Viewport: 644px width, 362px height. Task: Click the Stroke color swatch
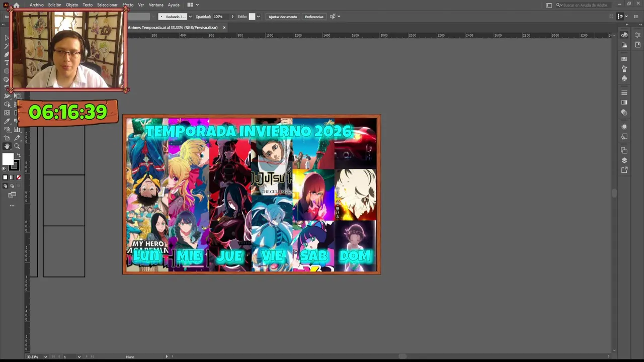point(14,165)
